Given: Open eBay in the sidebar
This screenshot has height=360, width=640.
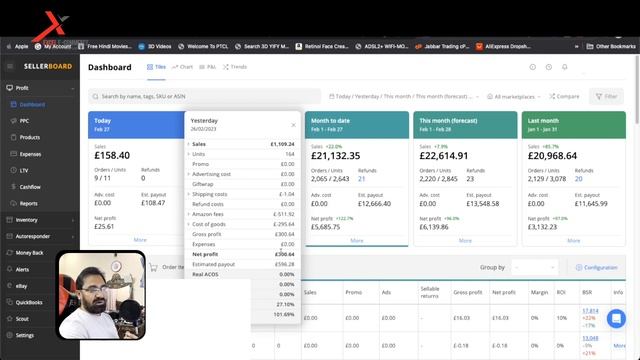Looking at the screenshot, I should coord(18,286).
